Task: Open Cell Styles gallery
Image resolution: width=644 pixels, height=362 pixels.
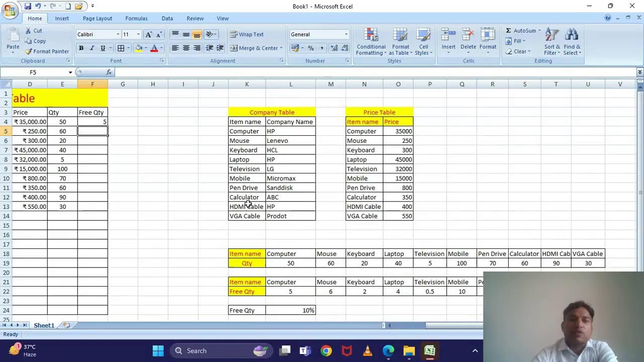Action: pos(424,41)
